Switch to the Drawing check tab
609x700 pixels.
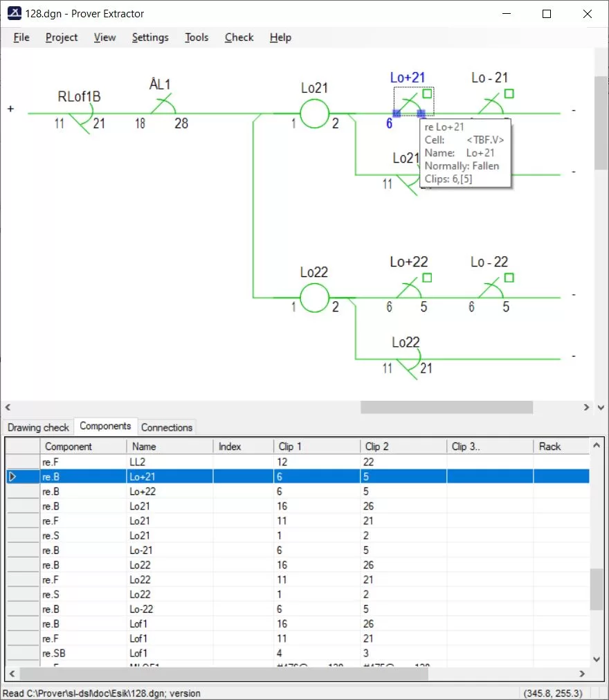tap(38, 427)
